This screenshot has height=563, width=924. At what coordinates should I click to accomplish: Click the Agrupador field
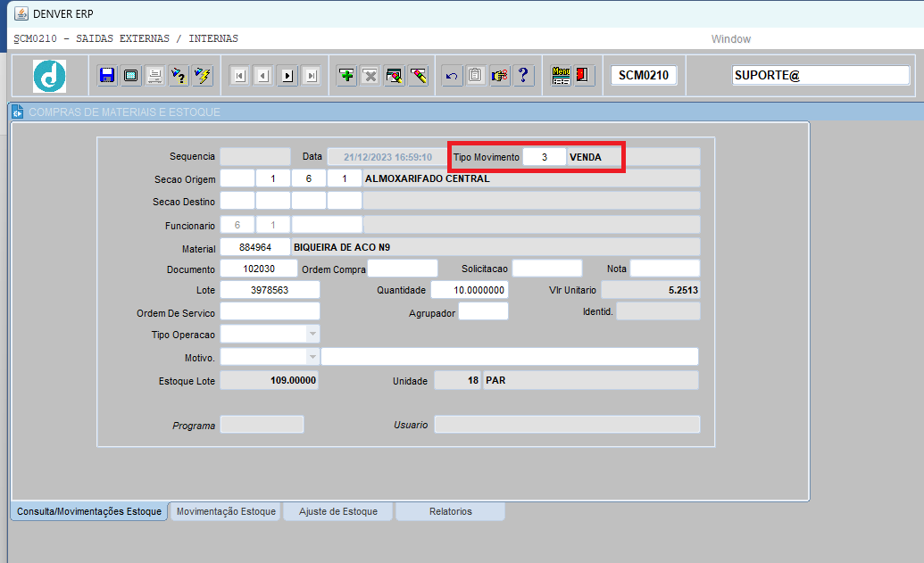coord(483,311)
